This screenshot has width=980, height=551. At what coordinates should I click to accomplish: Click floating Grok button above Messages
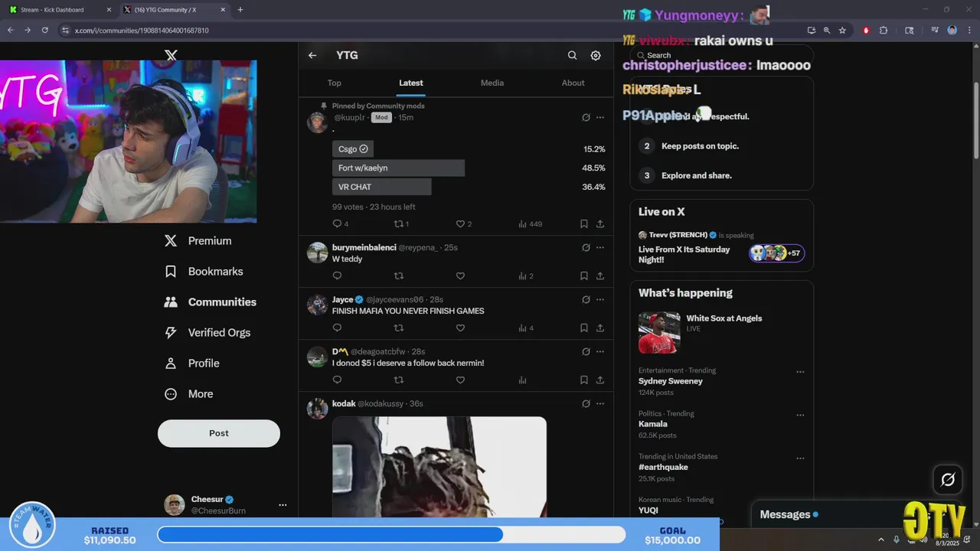coord(948,480)
